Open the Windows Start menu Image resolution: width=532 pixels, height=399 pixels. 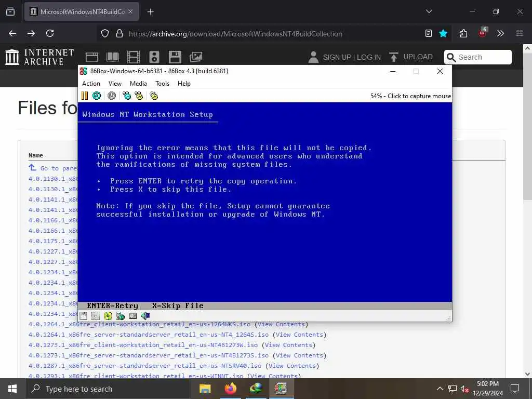coord(12,389)
